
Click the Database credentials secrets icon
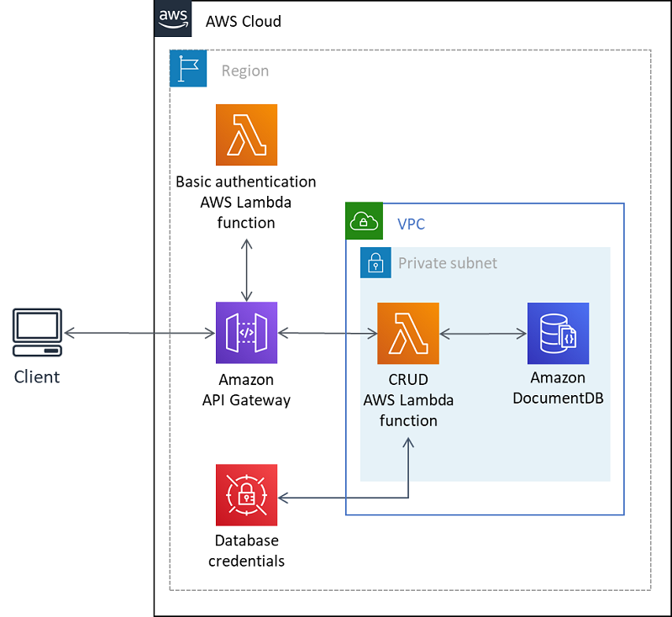(246, 495)
